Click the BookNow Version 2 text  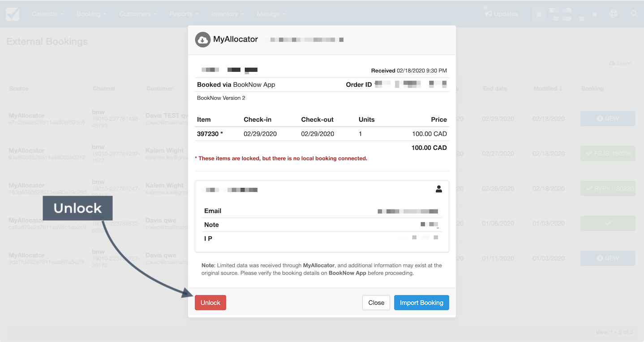(x=221, y=98)
